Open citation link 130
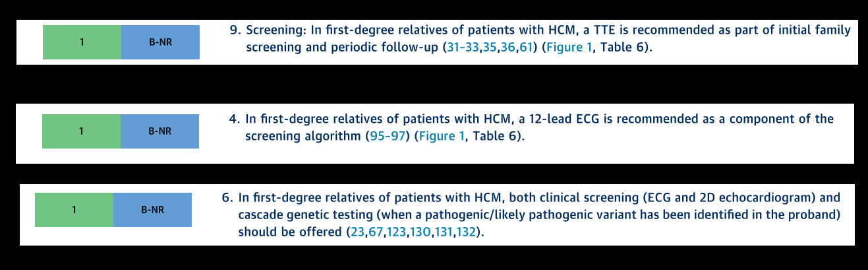This screenshot has height=270, width=868. [420, 232]
